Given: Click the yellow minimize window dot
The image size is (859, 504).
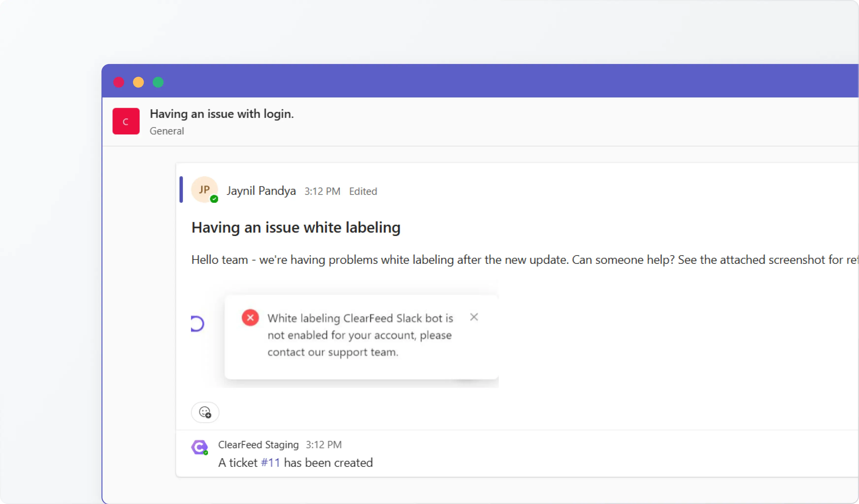Looking at the screenshot, I should tap(138, 82).
